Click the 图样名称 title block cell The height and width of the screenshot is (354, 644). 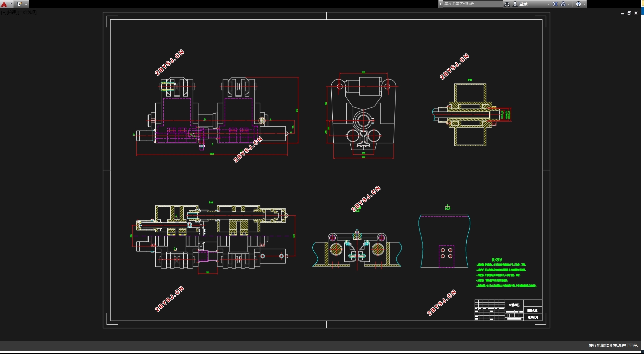(x=532, y=311)
